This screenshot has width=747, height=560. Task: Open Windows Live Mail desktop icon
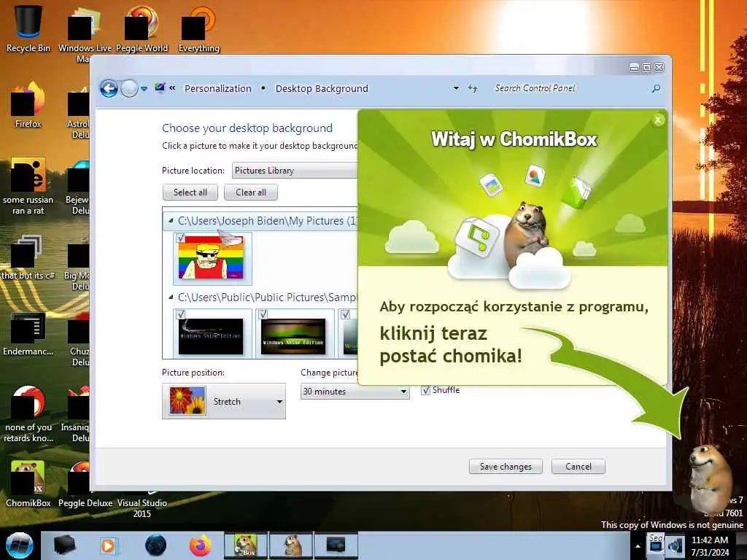(x=85, y=34)
